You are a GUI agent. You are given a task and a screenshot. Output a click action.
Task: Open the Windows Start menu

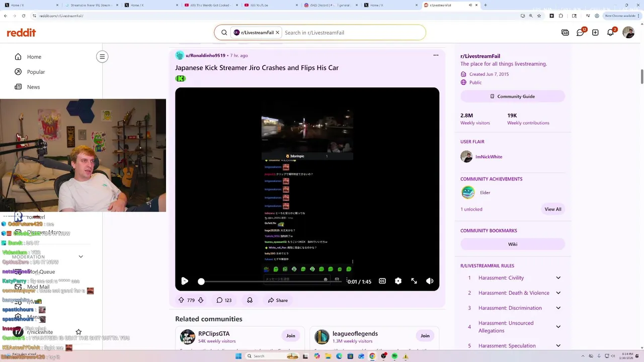pos(238,356)
